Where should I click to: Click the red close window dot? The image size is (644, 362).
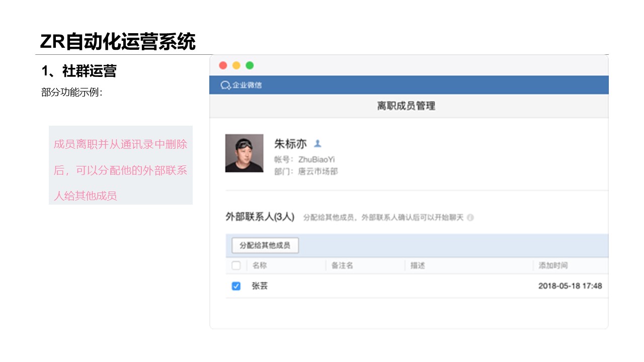pos(223,65)
